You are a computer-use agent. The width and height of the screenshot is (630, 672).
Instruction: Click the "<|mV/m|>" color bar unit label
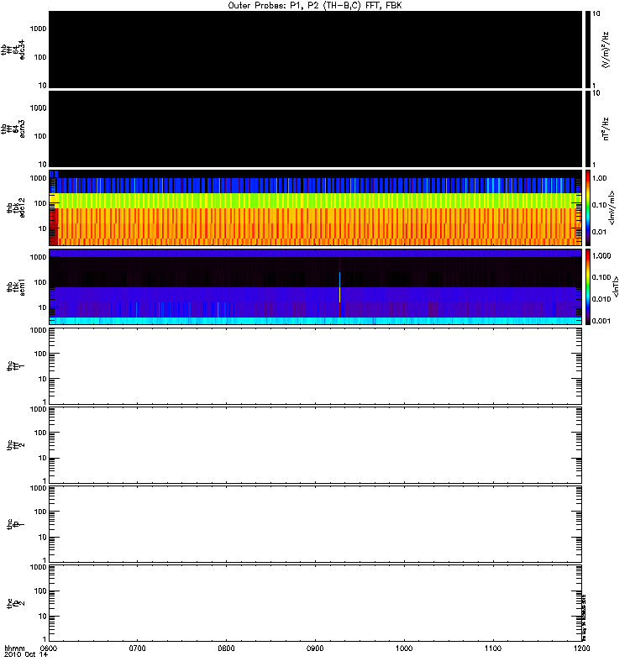coord(612,207)
